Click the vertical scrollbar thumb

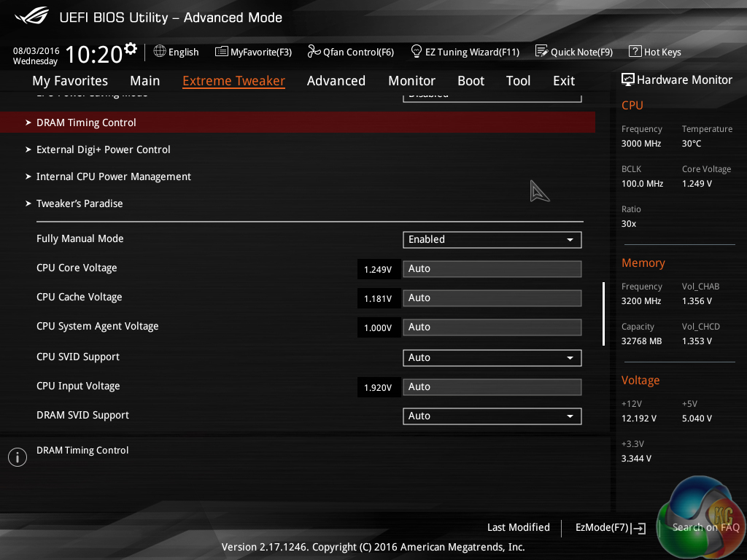603,314
